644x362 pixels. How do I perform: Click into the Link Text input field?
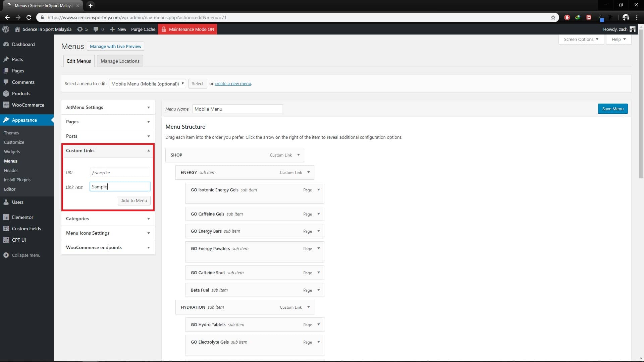click(x=120, y=187)
